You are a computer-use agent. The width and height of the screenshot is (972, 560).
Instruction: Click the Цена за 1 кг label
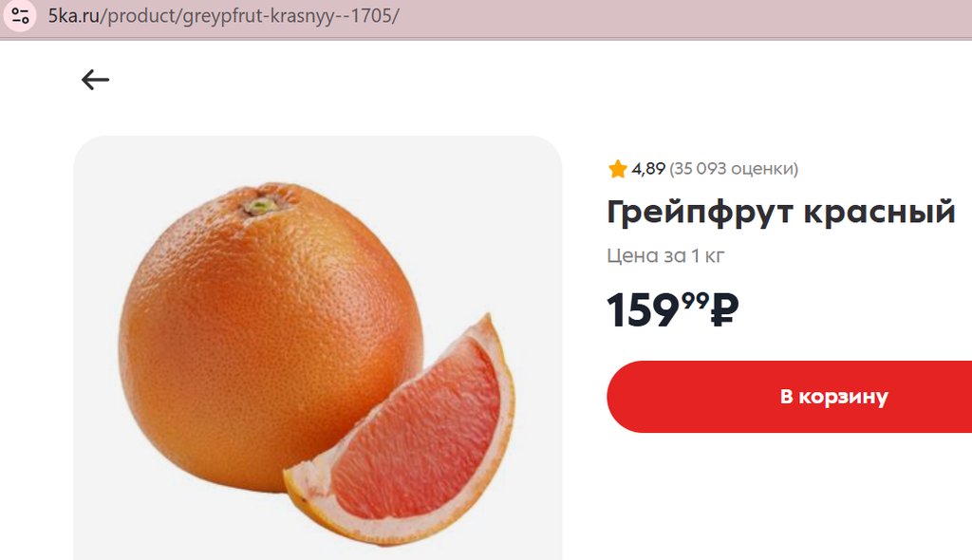[665, 256]
